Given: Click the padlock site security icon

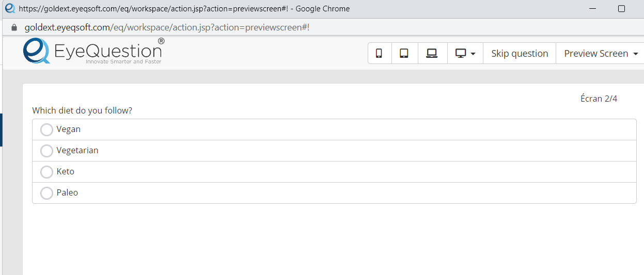Looking at the screenshot, I should (14, 27).
